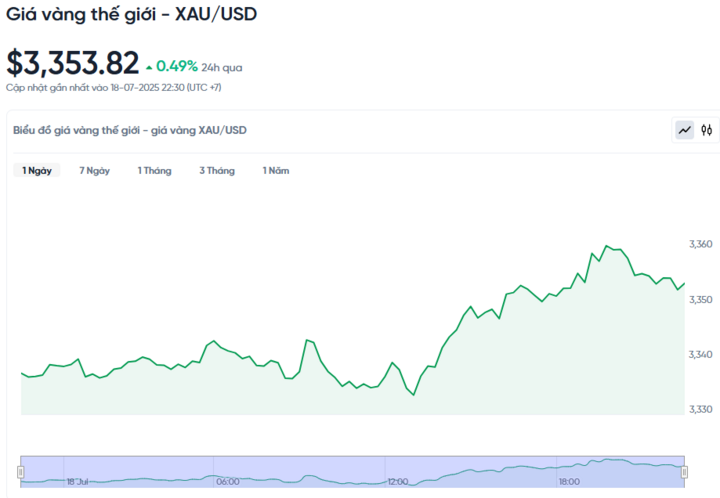Screen dimensions: 720x498
Task: Click the 18:00 marker in navigator
Action: [569, 482]
